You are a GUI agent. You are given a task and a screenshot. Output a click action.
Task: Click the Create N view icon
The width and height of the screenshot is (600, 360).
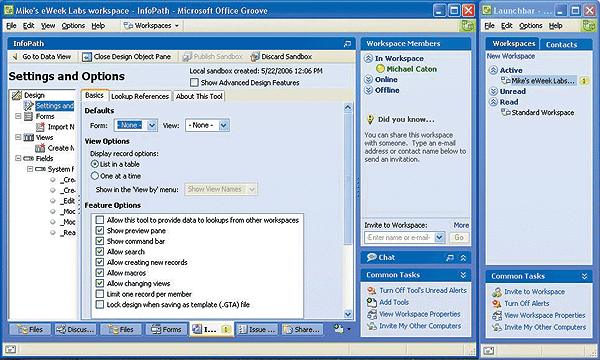(x=40, y=148)
